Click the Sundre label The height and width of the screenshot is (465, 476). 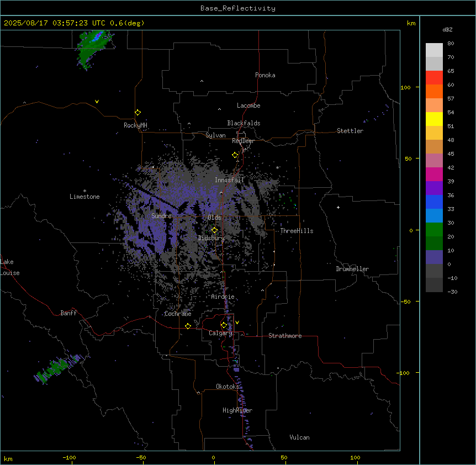[161, 216]
